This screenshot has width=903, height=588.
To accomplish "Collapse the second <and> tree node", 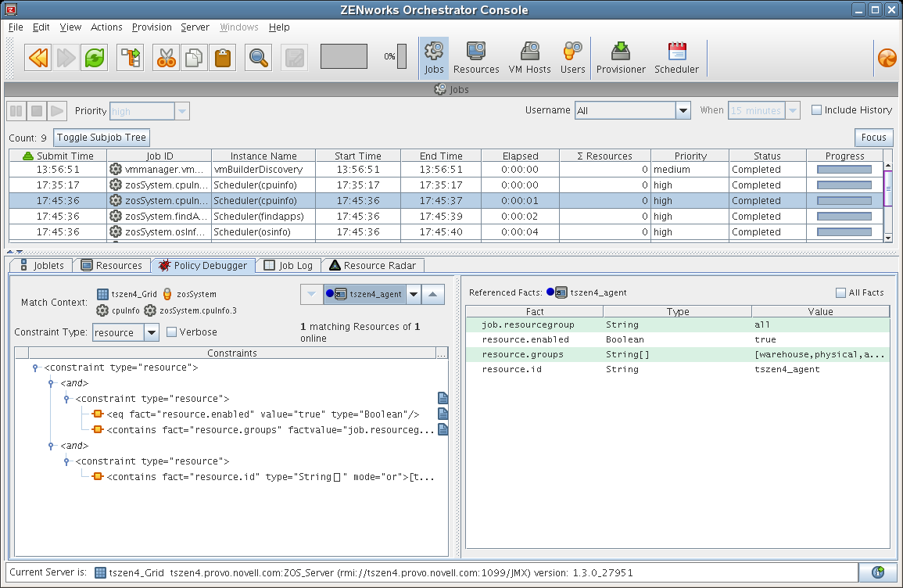I will (x=51, y=446).
